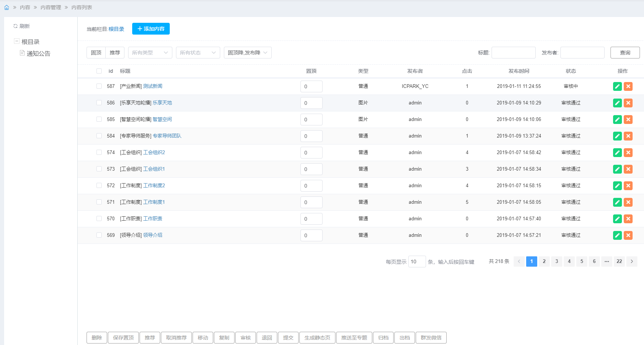This screenshot has height=345, width=644.
Task: Click the home icon in breadcrumb
Action: [7, 7]
